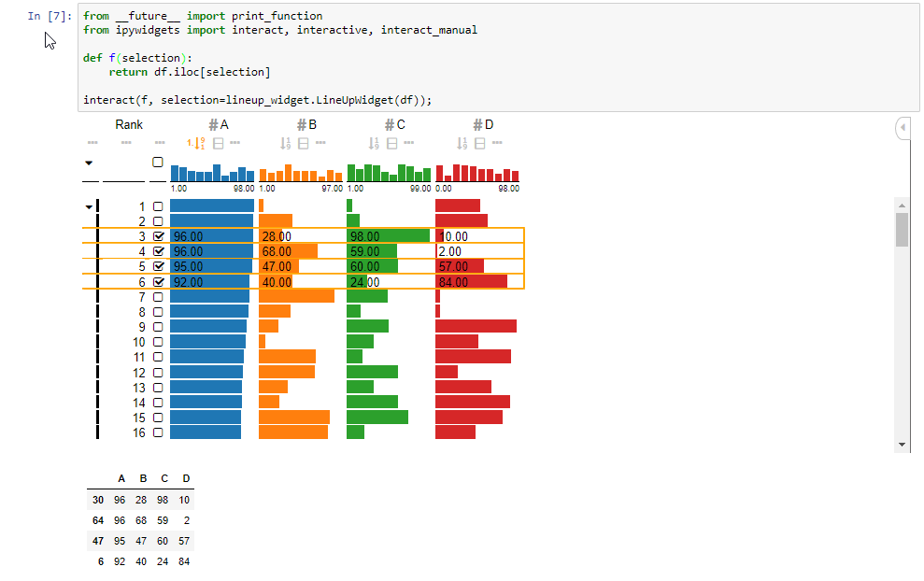924x581 pixels.
Task: Click the B column header label
Action: pos(307,125)
